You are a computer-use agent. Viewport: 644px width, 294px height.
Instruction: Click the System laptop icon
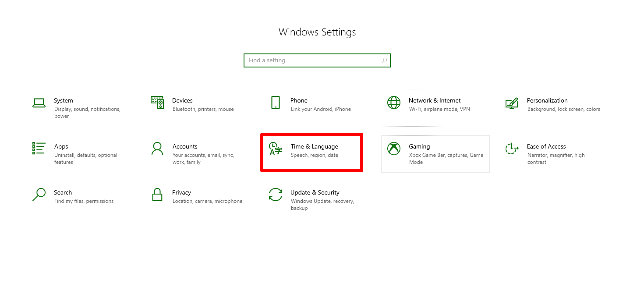click(x=39, y=103)
